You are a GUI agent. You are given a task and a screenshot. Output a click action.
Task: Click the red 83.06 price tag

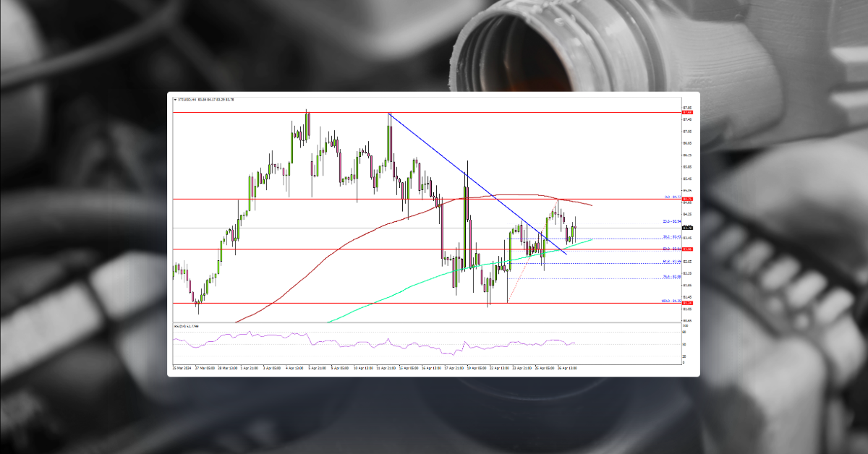coord(686,249)
